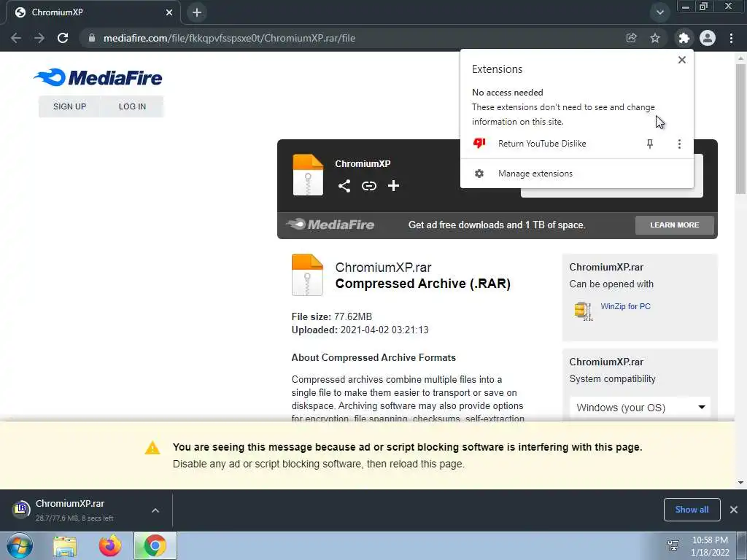Click the Manage extensions gear icon
The height and width of the screenshot is (560, 747).
(479, 174)
